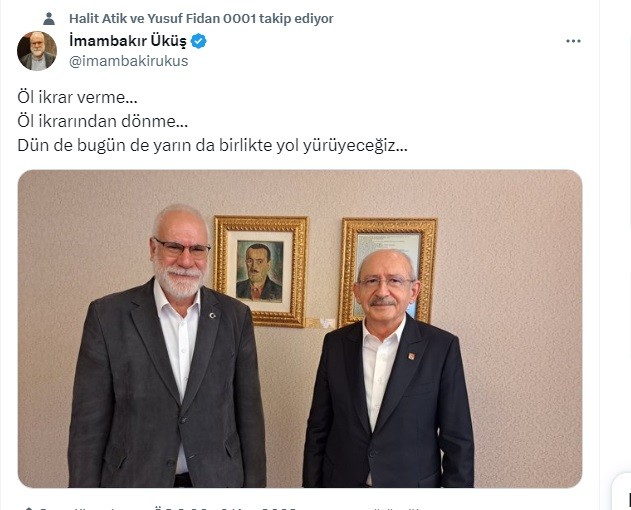The height and width of the screenshot is (510, 631).
Task: Click the crescent pin on gray jacket
Action: coord(212,315)
